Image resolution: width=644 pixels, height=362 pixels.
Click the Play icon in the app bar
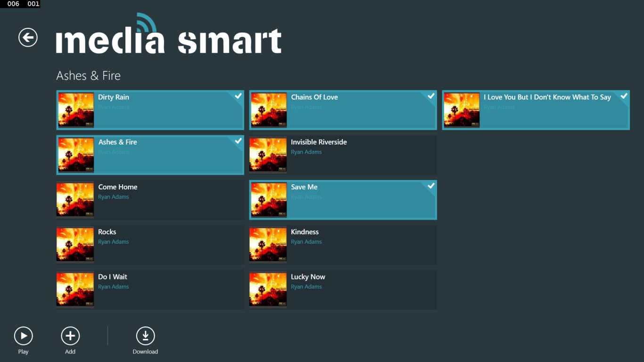coord(23,336)
